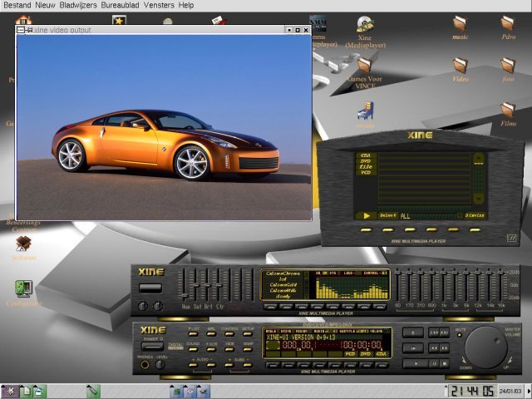532x399 pixels.
Task: Start playback with xine play button
Action: [x=416, y=363]
